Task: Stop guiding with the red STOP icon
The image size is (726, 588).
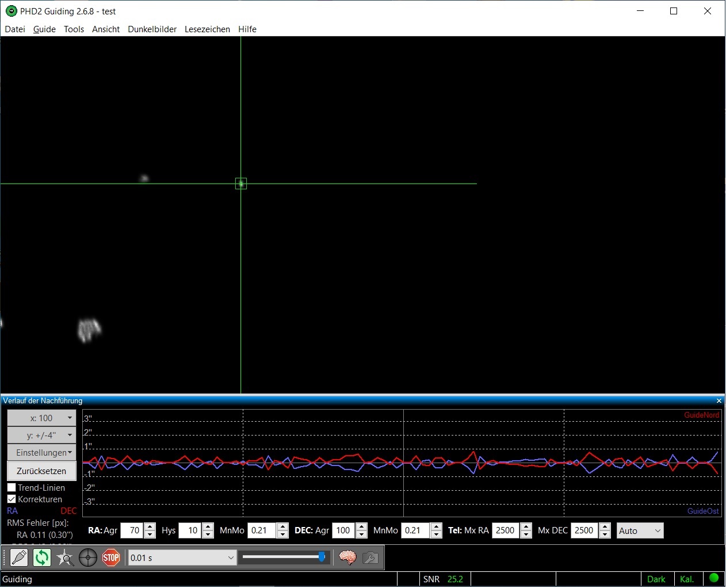Action: pyautogui.click(x=111, y=558)
